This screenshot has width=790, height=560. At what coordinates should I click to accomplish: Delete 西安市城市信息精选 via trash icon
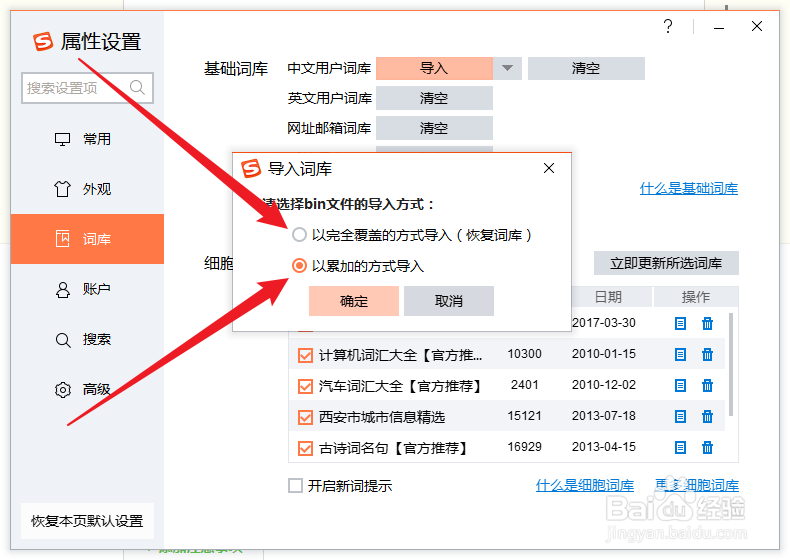[x=707, y=416]
